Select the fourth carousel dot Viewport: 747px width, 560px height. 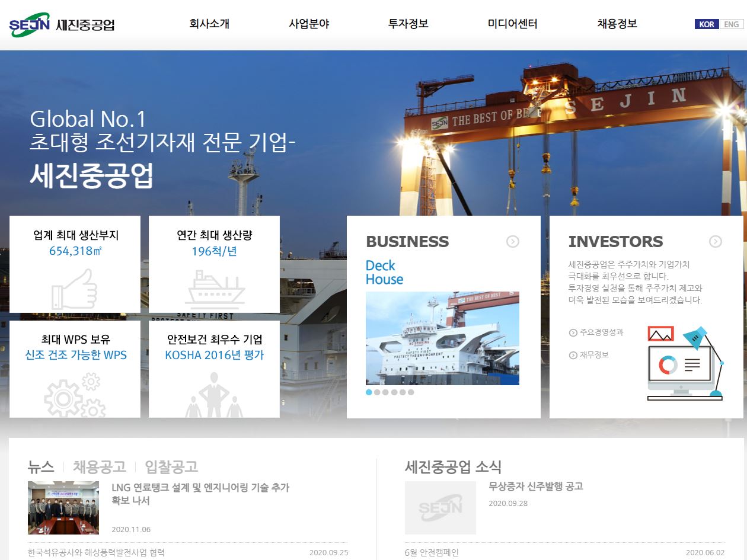[x=394, y=392]
